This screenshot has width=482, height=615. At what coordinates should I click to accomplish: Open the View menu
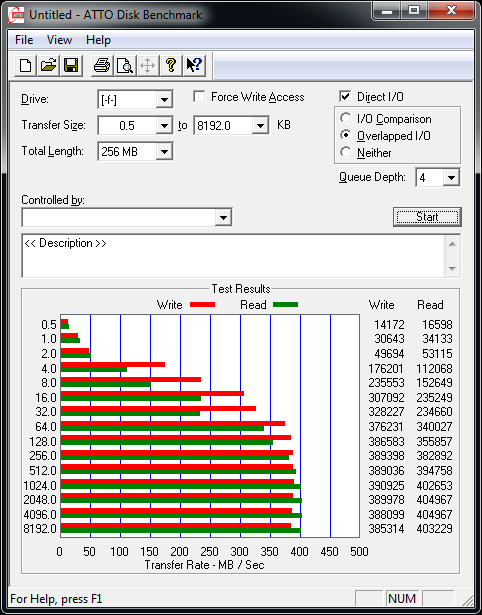(59, 40)
